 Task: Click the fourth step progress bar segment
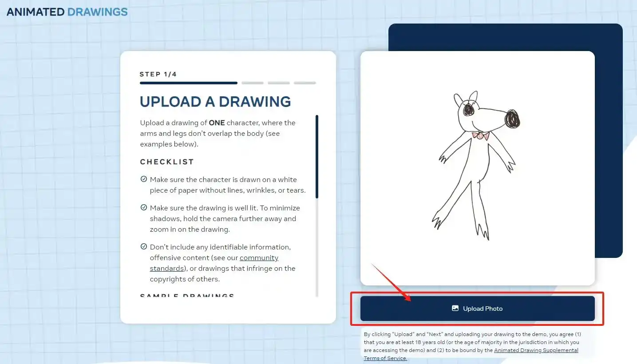point(305,83)
